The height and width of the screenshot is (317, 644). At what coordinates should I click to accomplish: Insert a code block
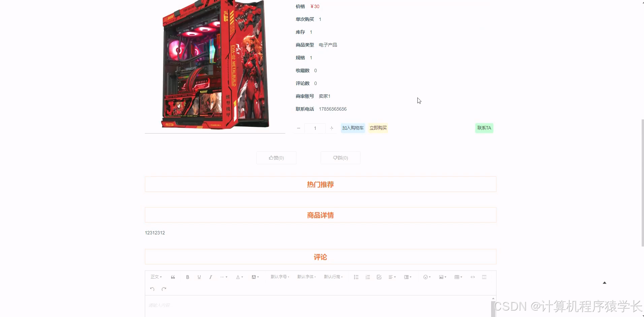[x=473, y=277]
